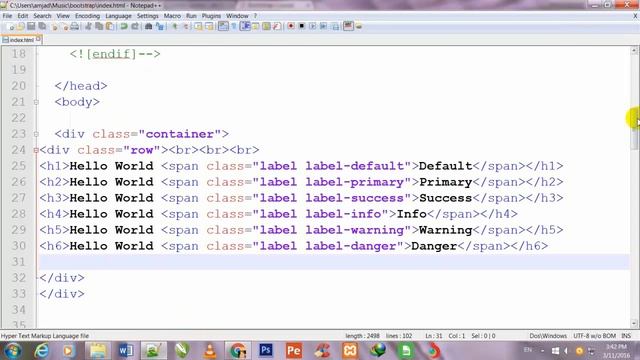Viewport: 640px width, 360px height.
Task: Click the scrollbar up arrow
Action: pyautogui.click(x=634, y=51)
